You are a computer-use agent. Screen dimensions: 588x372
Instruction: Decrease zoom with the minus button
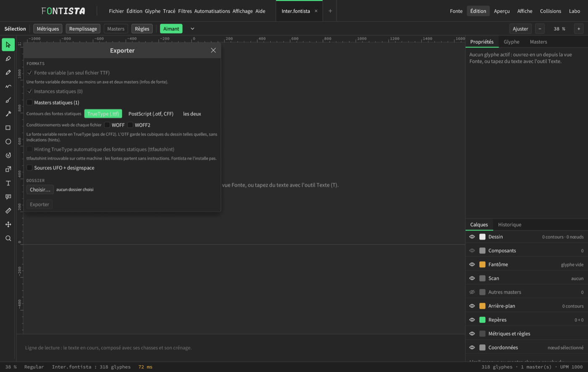(x=540, y=29)
